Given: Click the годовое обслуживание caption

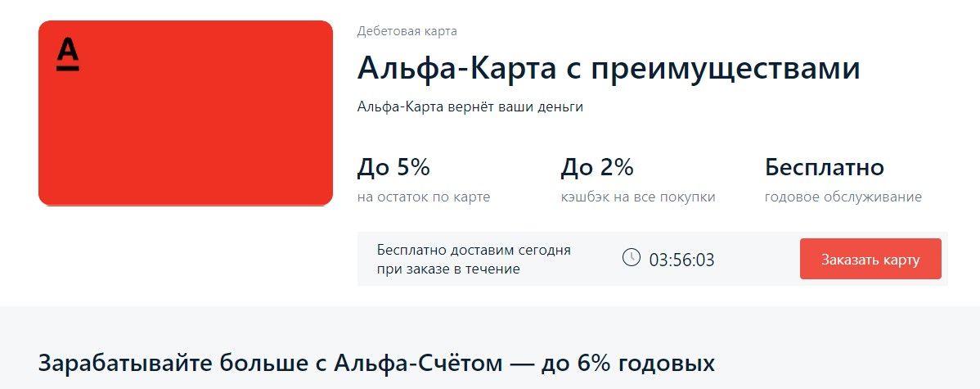Looking at the screenshot, I should tap(843, 197).
